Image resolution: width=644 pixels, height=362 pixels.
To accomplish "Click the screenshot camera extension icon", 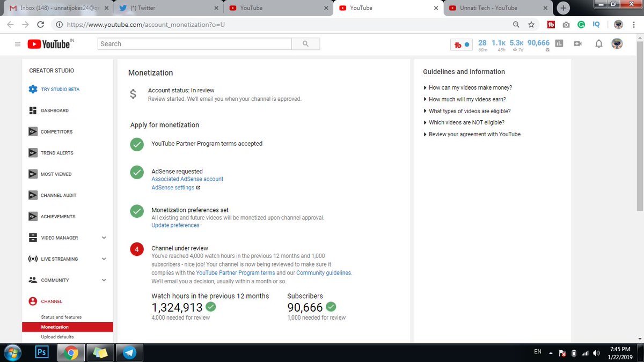I will [566, 24].
